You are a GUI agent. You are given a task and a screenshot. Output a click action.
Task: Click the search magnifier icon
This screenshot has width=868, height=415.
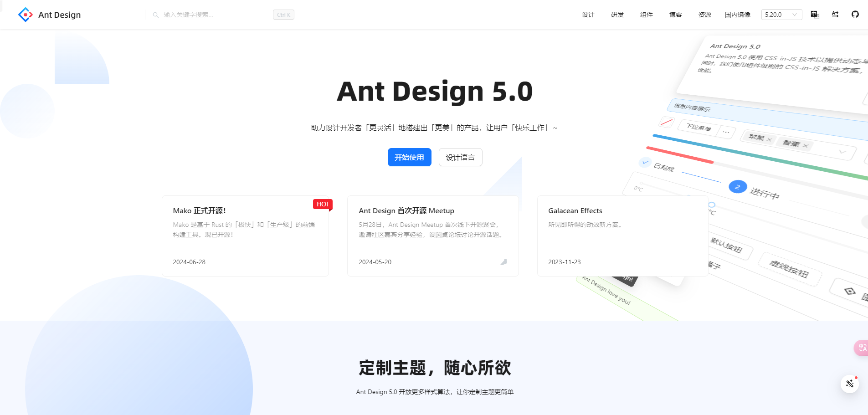[x=156, y=15]
